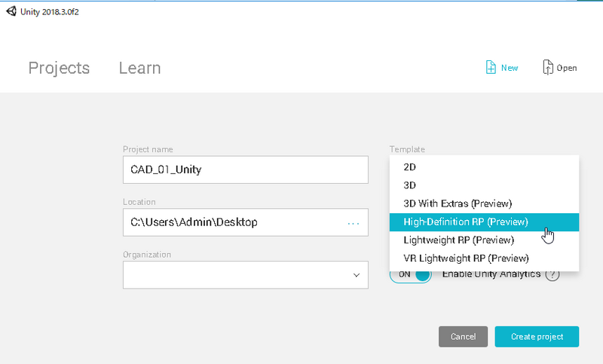Expand the Organization dropdown arrow
603x364 pixels.
[x=357, y=275]
